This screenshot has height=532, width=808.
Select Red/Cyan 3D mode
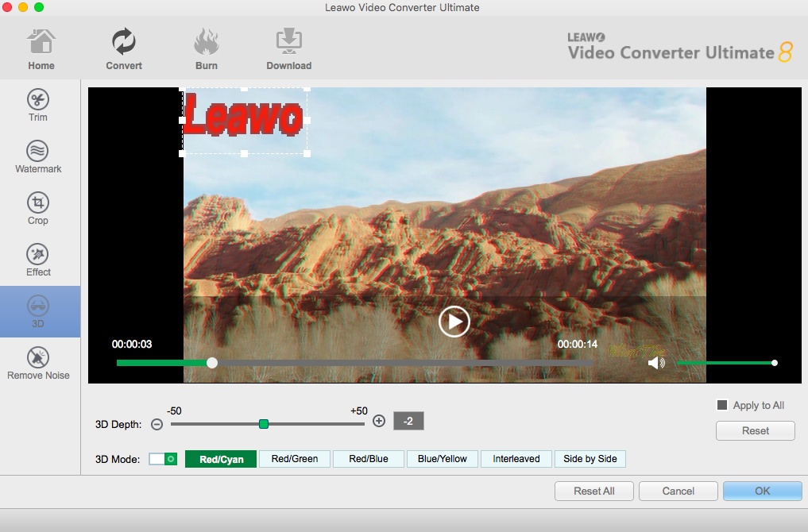pyautogui.click(x=221, y=459)
